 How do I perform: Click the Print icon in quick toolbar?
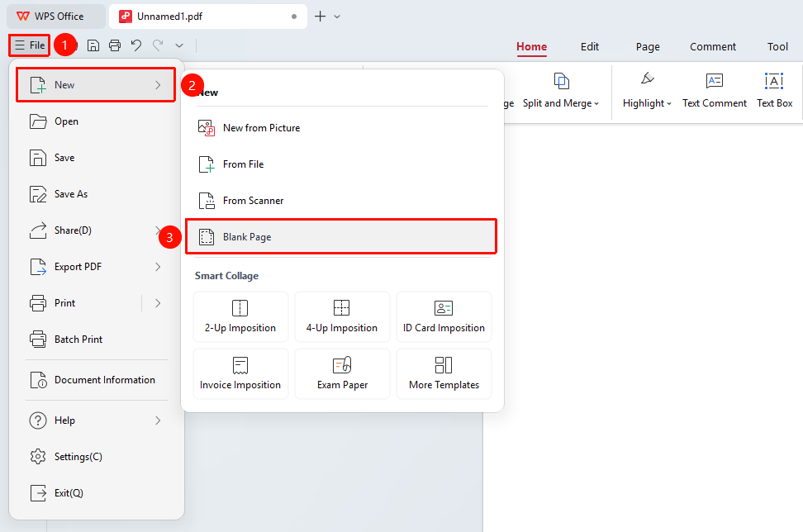pos(115,45)
